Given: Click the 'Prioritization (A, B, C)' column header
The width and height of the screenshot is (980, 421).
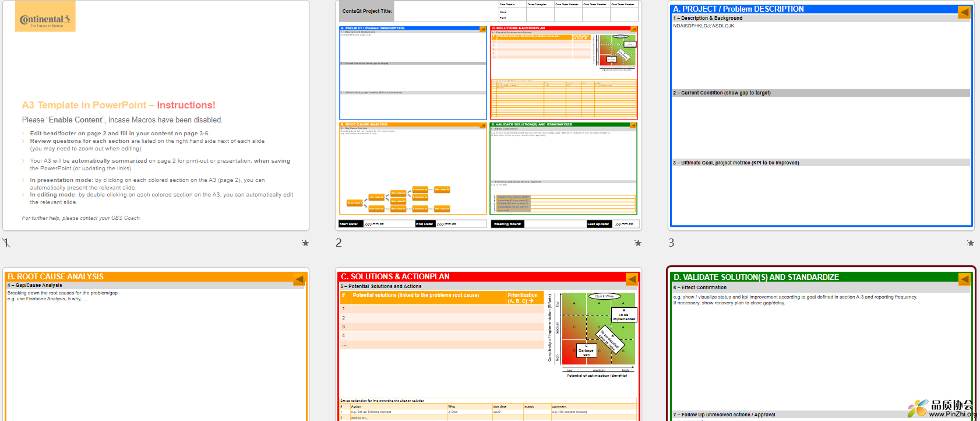Looking at the screenshot, I should (525, 298).
